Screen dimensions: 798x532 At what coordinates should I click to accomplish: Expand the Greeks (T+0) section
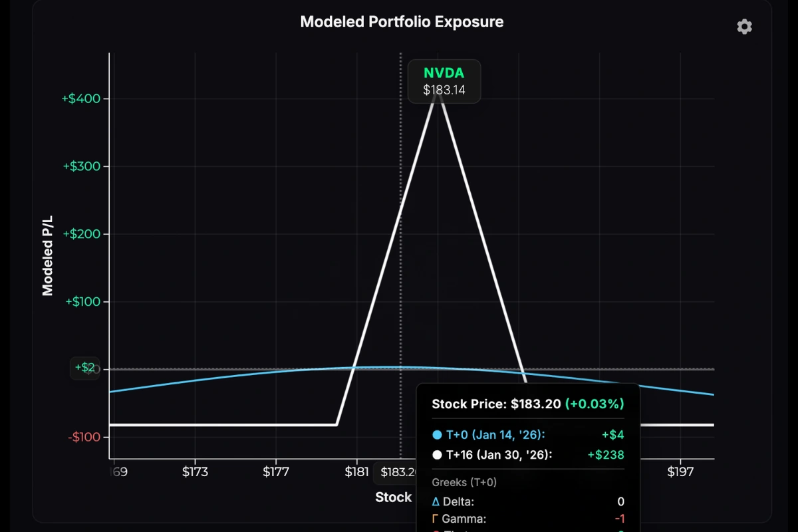[x=464, y=482]
